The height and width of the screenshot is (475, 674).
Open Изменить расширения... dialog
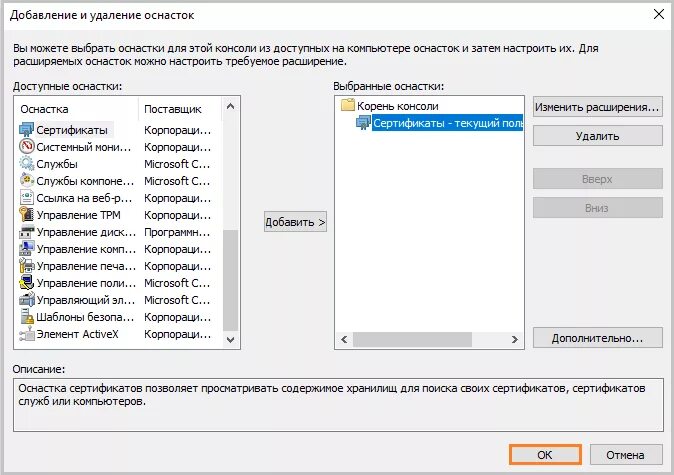(x=597, y=107)
